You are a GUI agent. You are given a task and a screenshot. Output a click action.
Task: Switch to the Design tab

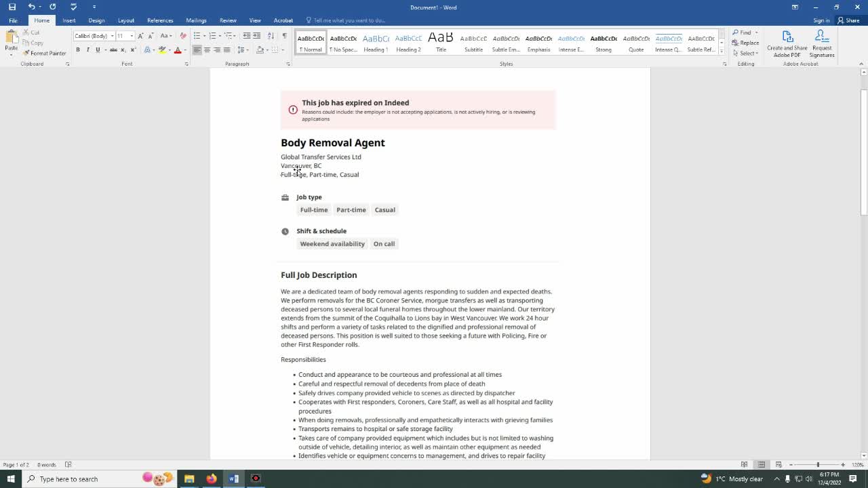(x=96, y=20)
